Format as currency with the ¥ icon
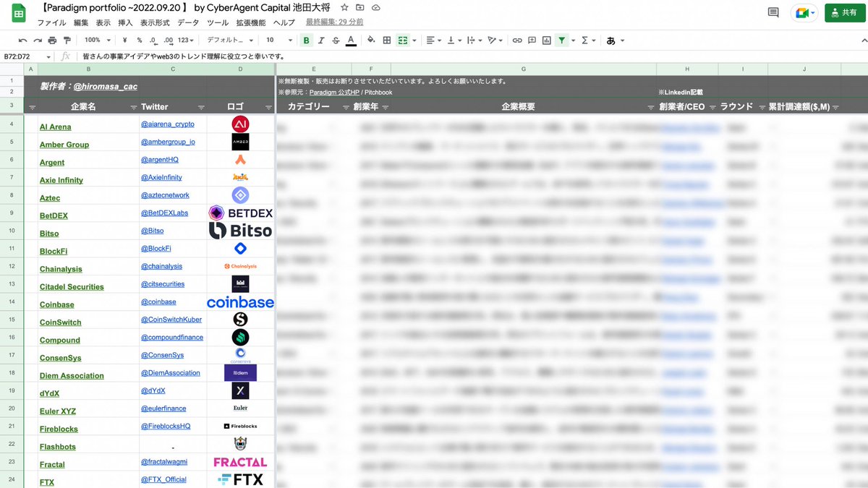 coord(125,40)
